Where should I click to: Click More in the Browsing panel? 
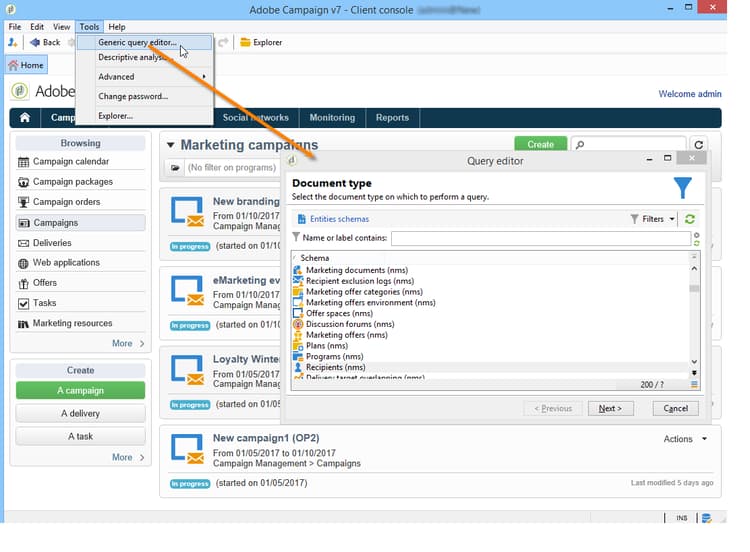coord(128,343)
